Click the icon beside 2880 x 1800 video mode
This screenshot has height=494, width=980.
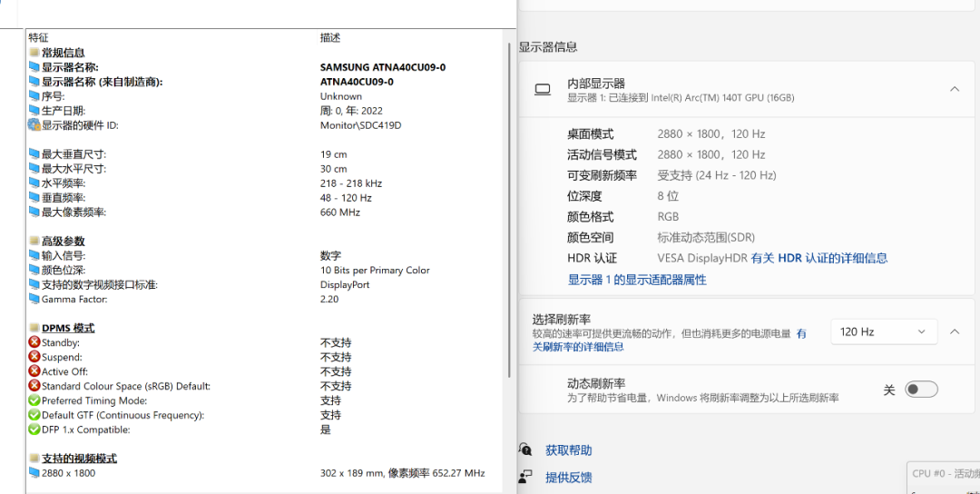34,473
